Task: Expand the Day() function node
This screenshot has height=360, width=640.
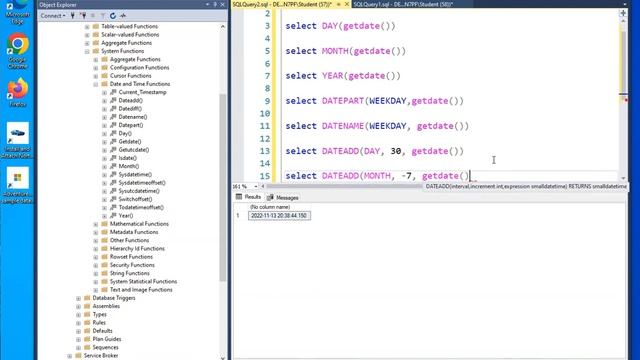Action: coord(104,133)
